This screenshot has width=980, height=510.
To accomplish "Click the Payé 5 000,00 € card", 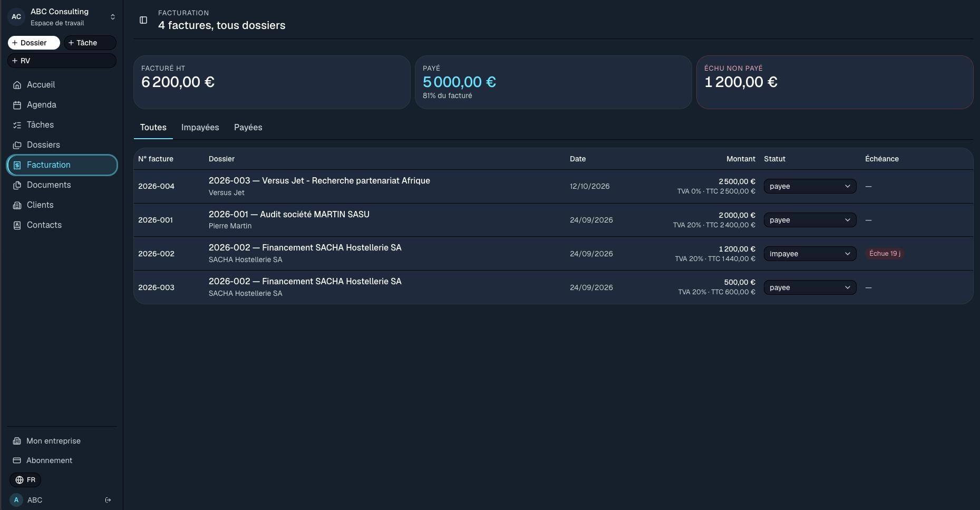I will point(553,82).
